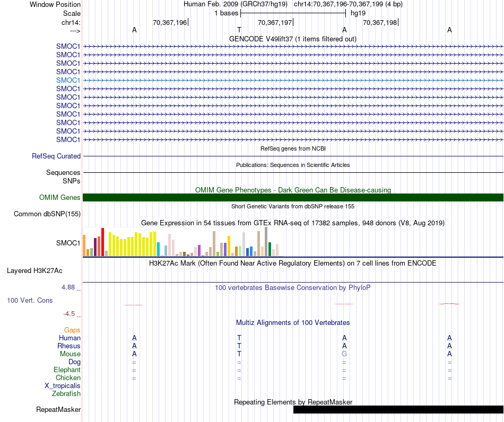Click the Sequences track label
The height and width of the screenshot is (422, 504).
(x=63, y=172)
